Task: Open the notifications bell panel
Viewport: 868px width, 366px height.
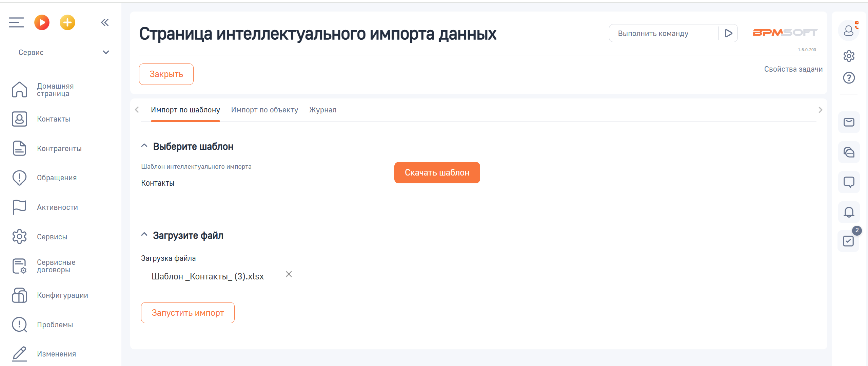Action: pyautogui.click(x=849, y=212)
